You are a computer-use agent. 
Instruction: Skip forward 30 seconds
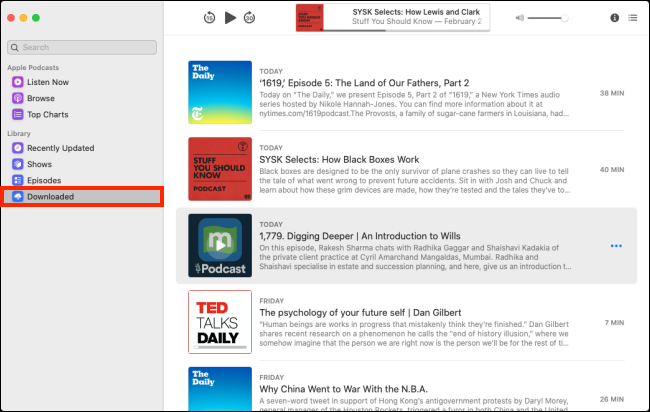coord(249,18)
